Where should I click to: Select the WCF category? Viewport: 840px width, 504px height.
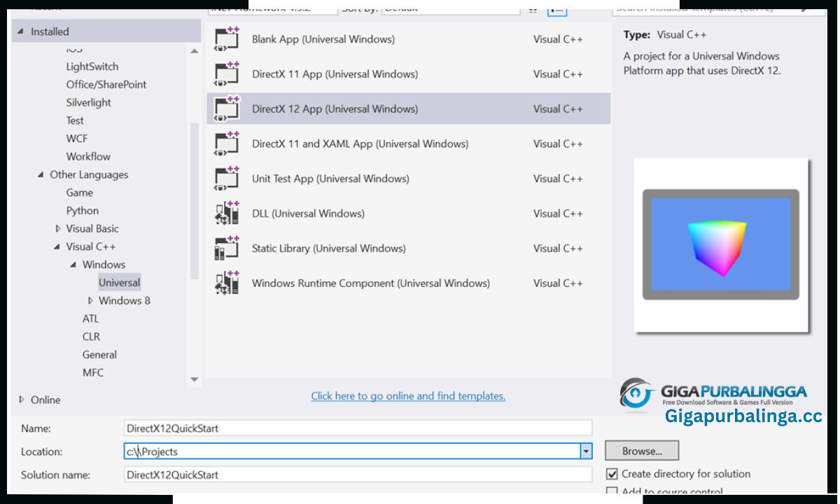tap(77, 139)
